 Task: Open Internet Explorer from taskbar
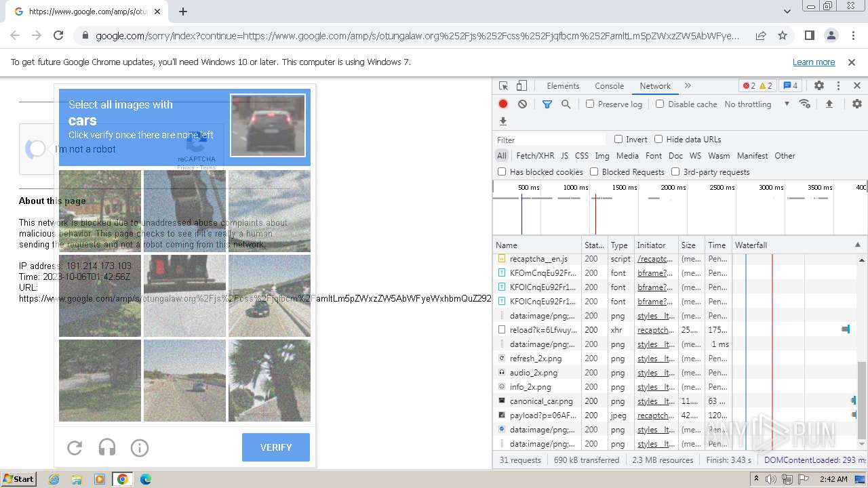(x=54, y=479)
